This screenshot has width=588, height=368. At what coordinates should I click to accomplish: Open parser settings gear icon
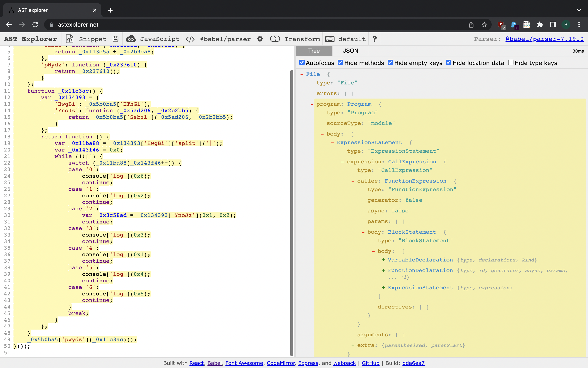(x=260, y=39)
